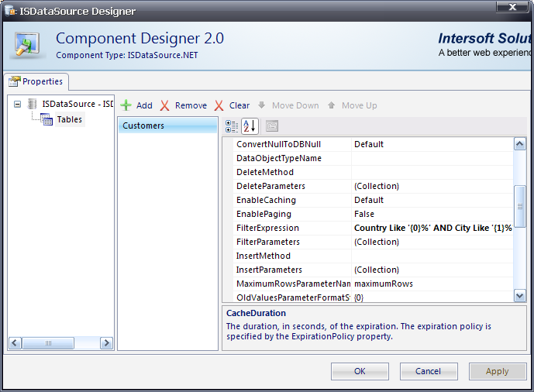Viewport: 534px width, 392px height.
Task: Click Move Down label in toolbar
Action: point(295,105)
